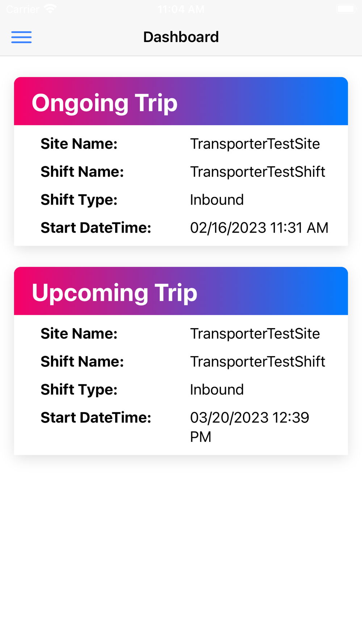This screenshot has height=644, width=362.
Task: Tap TransporterTestShift in Ongoing Trip
Action: [x=257, y=172]
